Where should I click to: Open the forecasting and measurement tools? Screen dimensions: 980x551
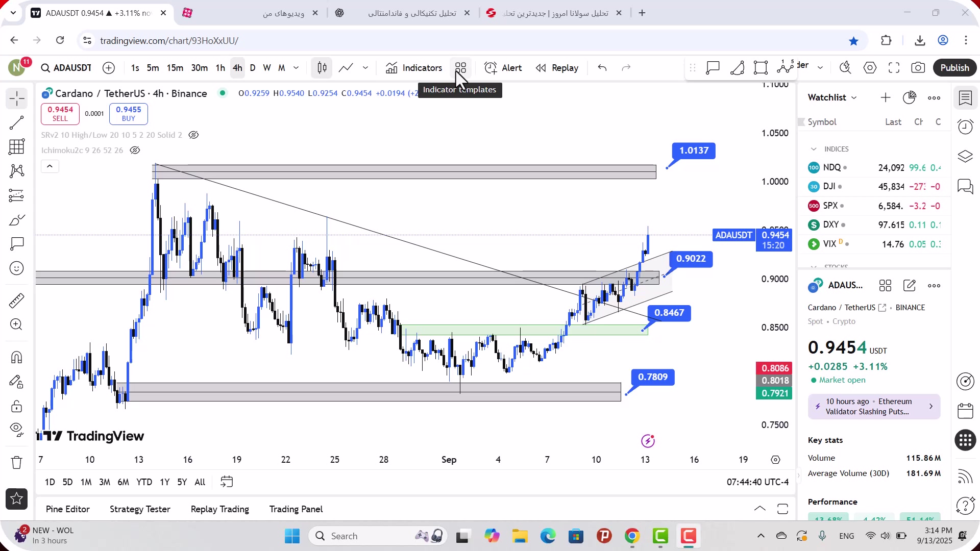pyautogui.click(x=17, y=195)
